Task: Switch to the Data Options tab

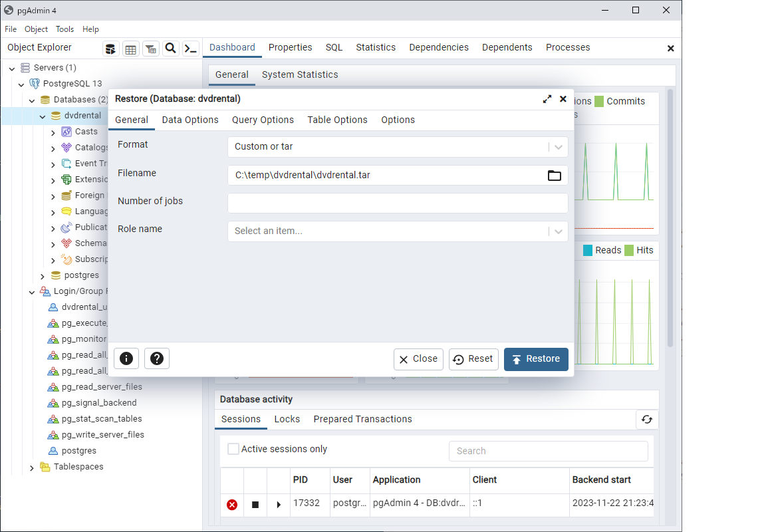Action: click(x=190, y=120)
